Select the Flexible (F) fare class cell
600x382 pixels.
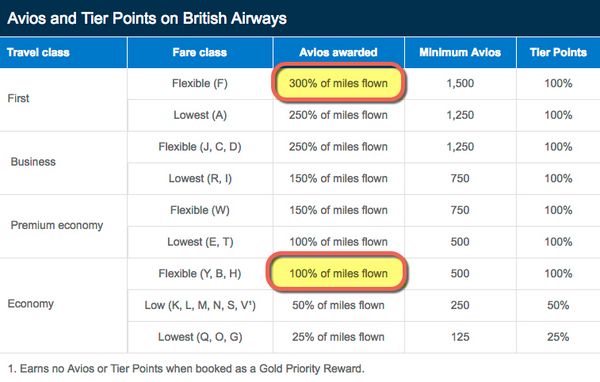coord(200,83)
